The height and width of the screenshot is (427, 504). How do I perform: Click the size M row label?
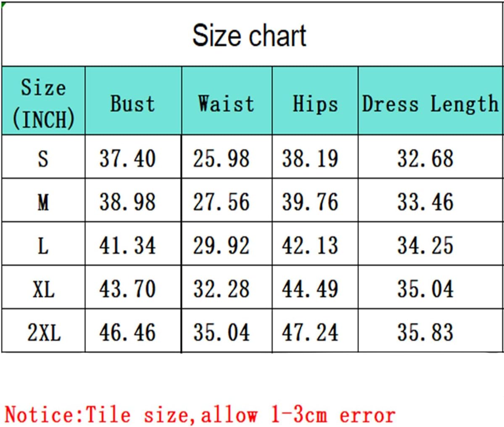pos(43,202)
